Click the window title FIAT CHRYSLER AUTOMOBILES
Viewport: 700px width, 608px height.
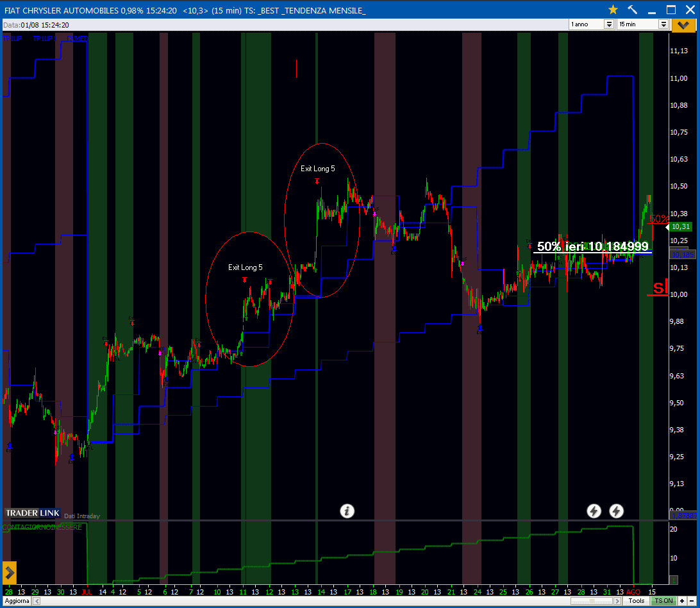click(61, 10)
